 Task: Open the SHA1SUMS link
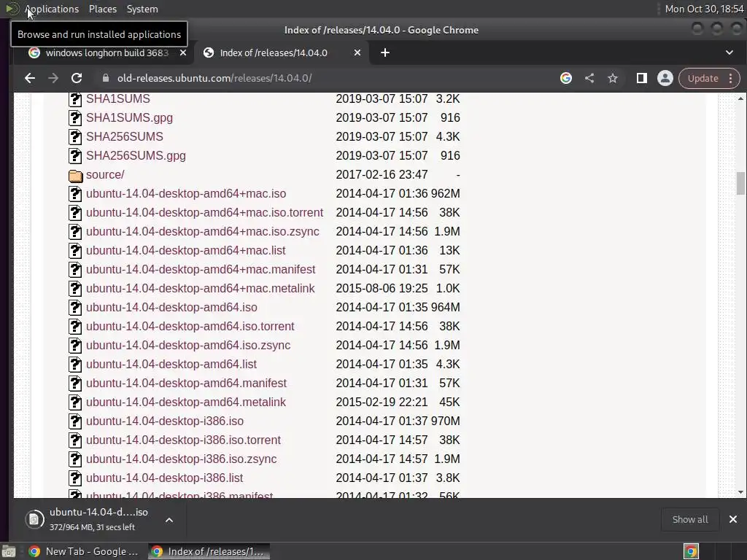coord(117,98)
